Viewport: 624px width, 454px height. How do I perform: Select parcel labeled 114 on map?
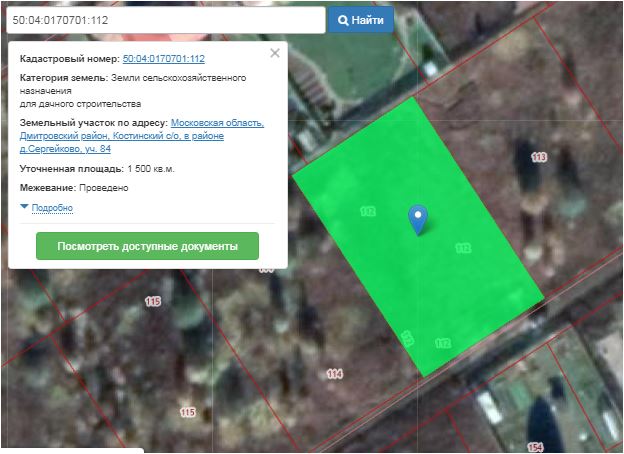coord(334,373)
